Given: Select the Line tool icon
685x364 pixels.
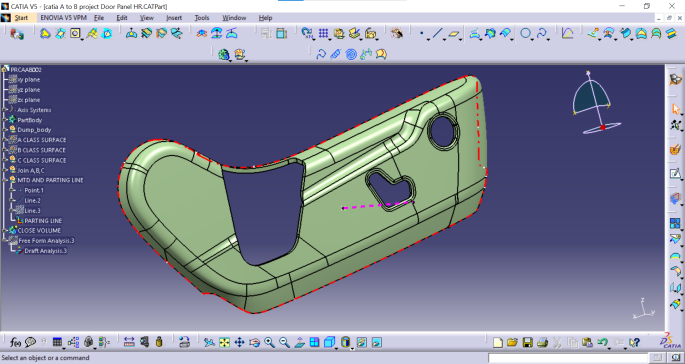Looking at the screenshot, I should pyautogui.click(x=437, y=33).
